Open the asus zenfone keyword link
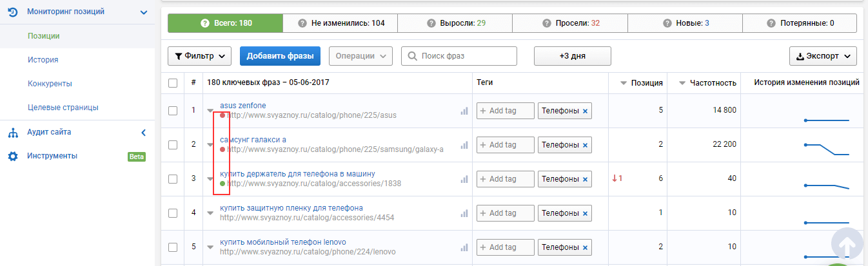The image size is (868, 266). click(242, 106)
